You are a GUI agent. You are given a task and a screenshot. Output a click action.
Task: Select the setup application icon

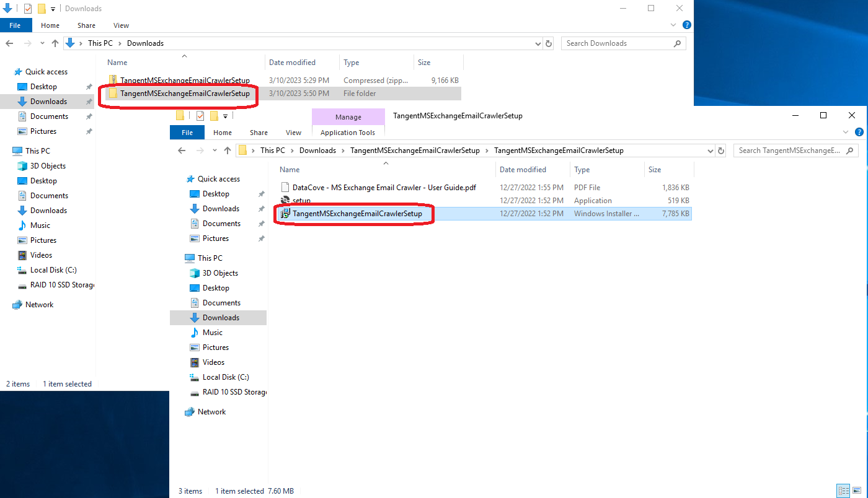click(285, 201)
